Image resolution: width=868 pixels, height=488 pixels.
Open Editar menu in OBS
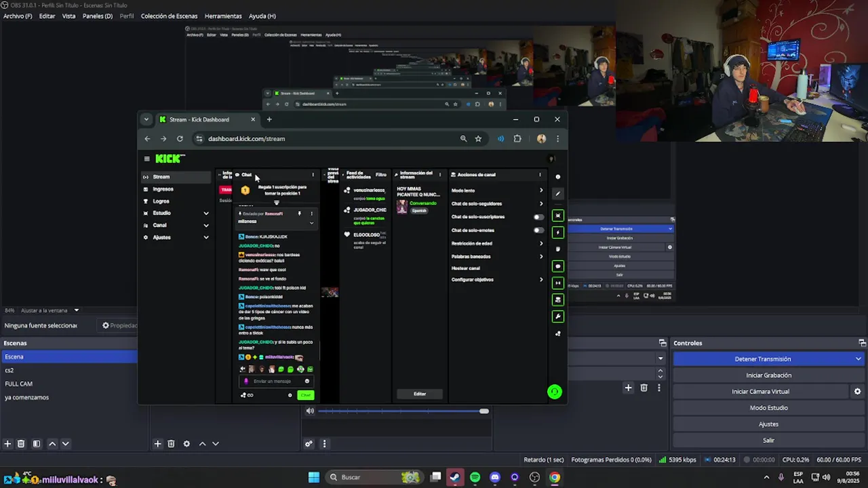point(47,16)
